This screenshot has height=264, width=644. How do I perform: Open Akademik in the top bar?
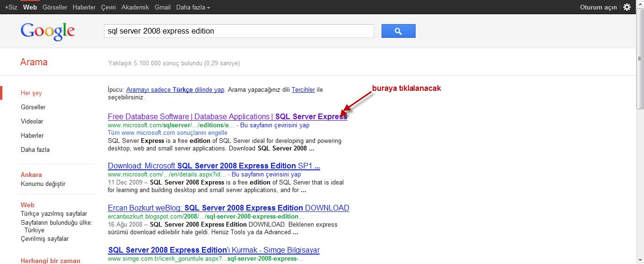(135, 7)
